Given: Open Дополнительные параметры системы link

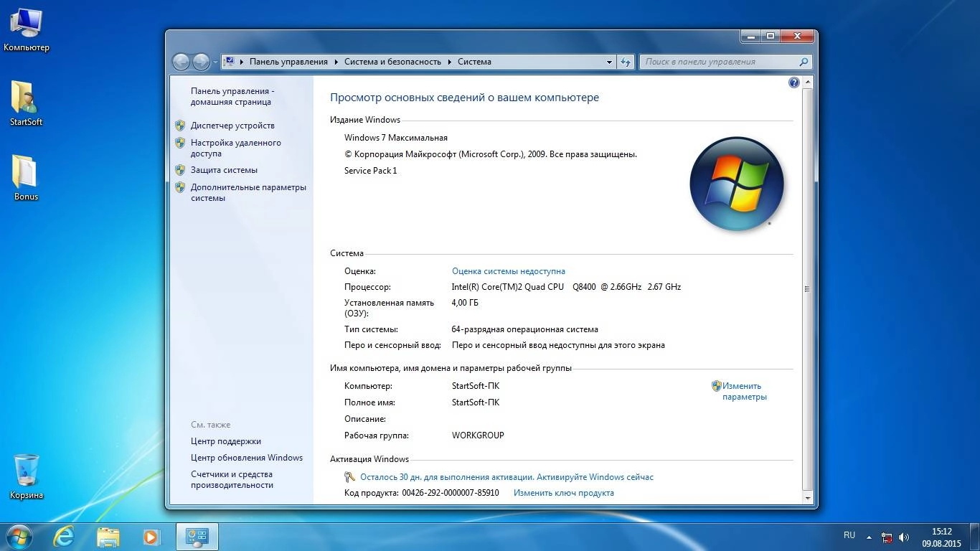Looking at the screenshot, I should (x=248, y=192).
